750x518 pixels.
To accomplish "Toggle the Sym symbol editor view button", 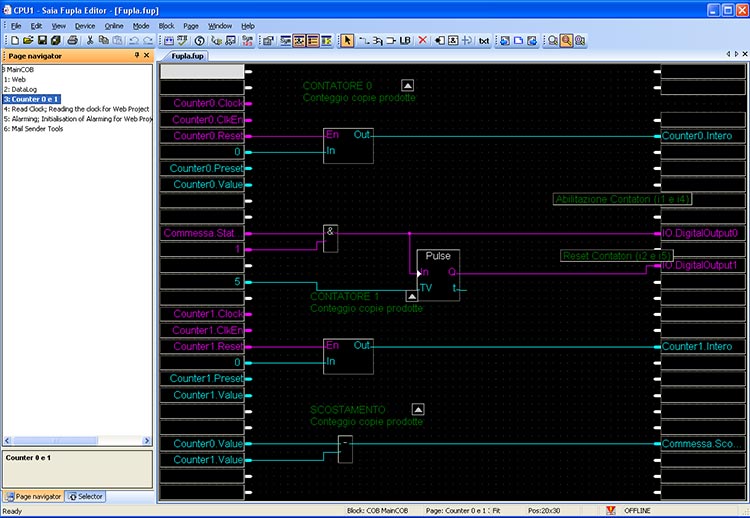I will pos(286,41).
